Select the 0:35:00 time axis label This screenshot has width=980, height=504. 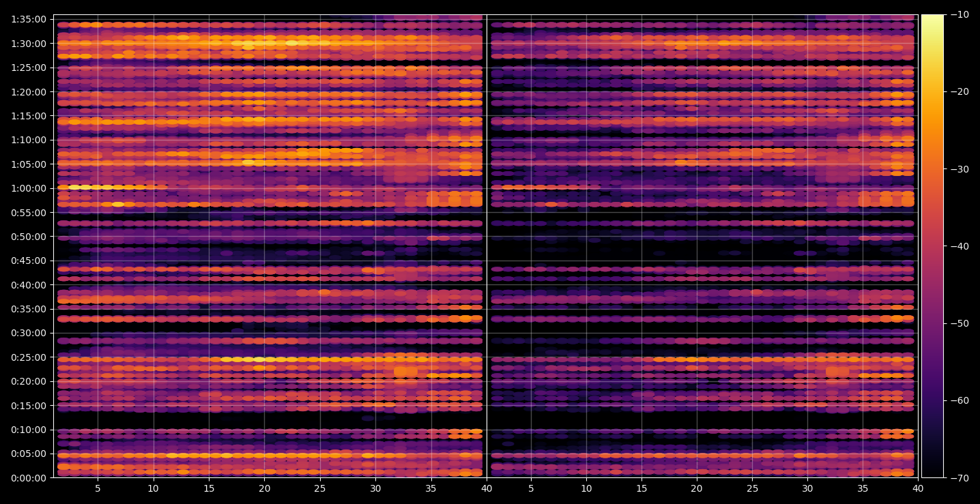[29, 309]
